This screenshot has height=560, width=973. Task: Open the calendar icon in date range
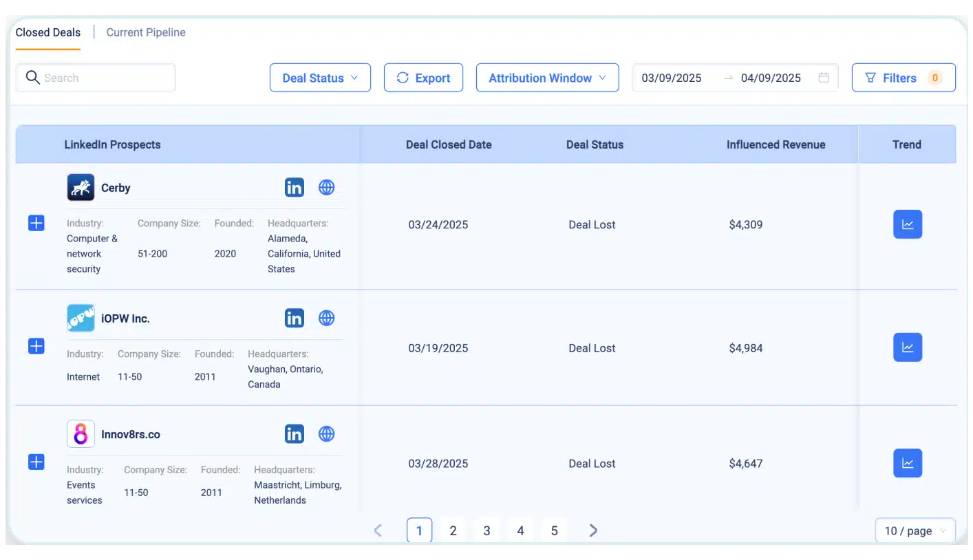823,78
